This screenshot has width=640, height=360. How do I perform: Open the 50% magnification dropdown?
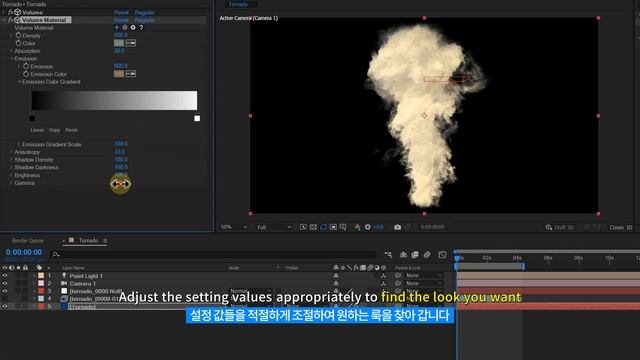(234, 227)
